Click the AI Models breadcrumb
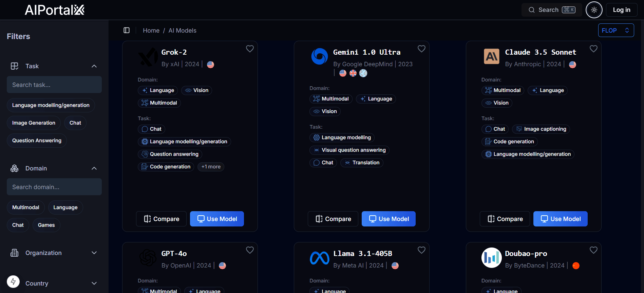The image size is (644, 293). 182,31
